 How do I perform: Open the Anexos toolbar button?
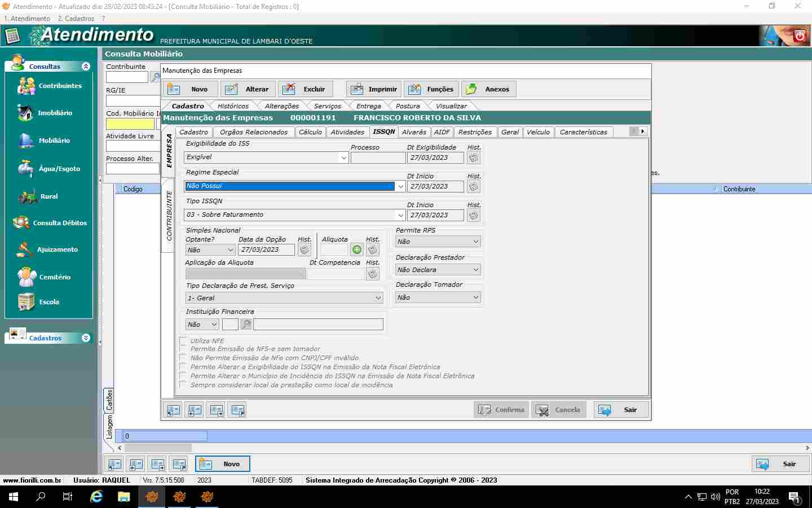[488, 89]
